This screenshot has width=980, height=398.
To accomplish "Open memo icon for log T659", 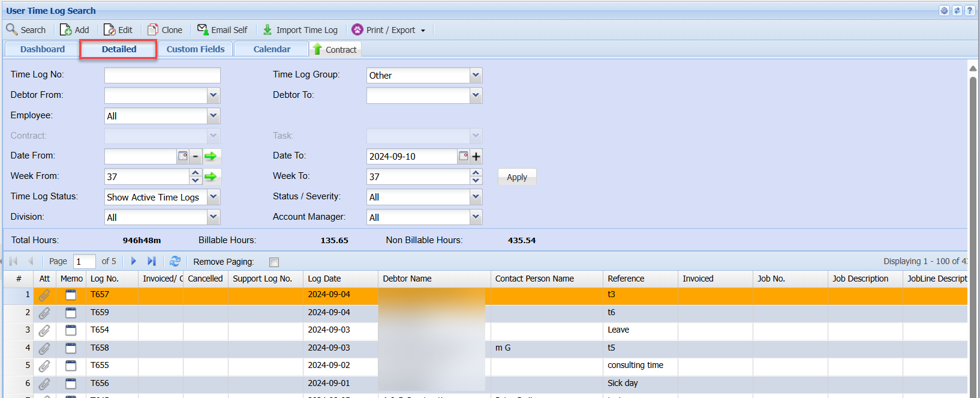I will 71,313.
